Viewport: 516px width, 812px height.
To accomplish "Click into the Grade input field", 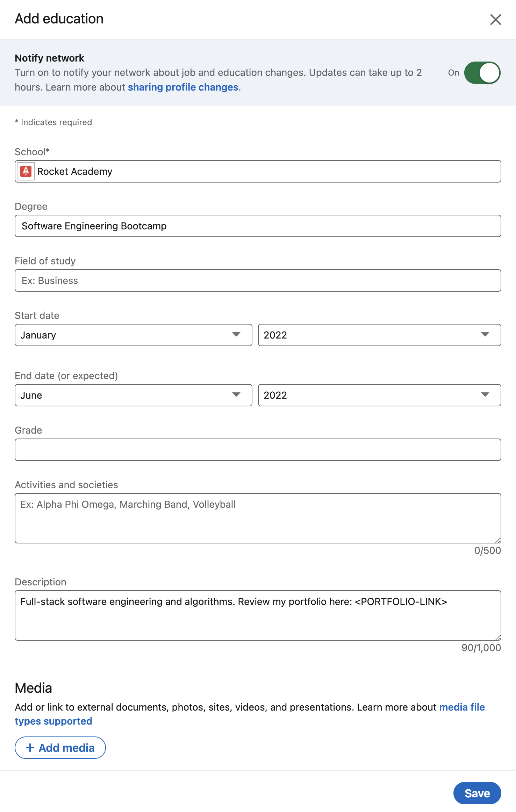I will (258, 450).
